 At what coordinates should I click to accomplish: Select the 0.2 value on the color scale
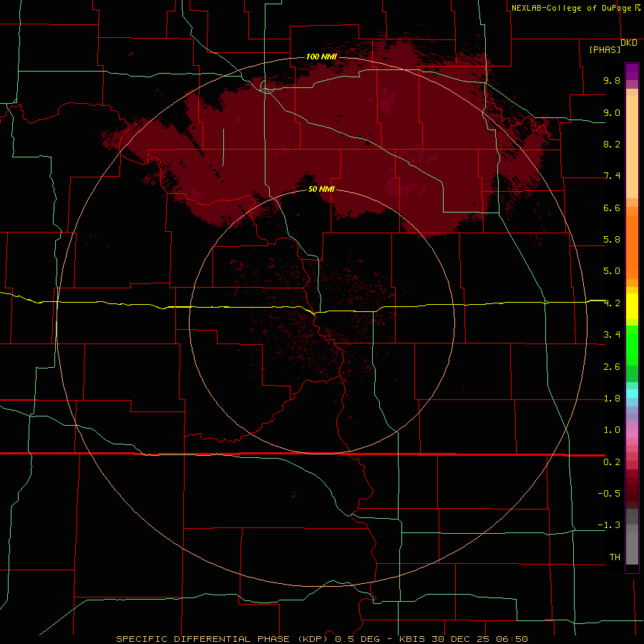[x=612, y=462]
